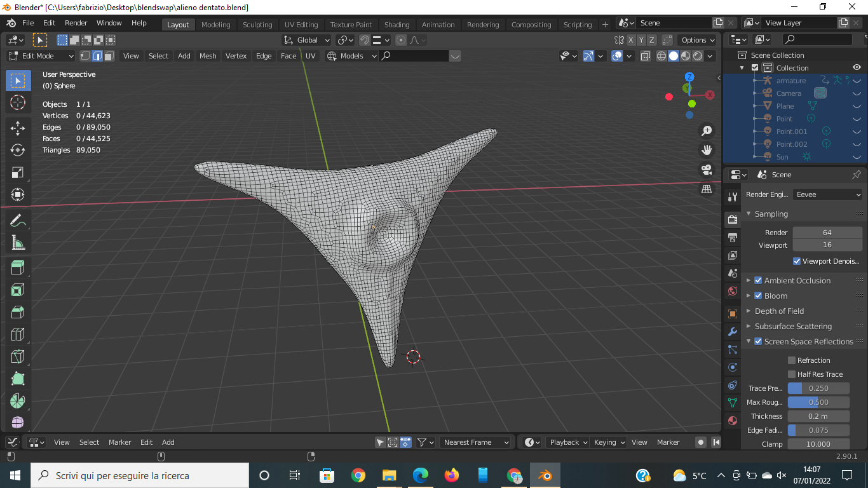Select the Rotate tool

18,150
